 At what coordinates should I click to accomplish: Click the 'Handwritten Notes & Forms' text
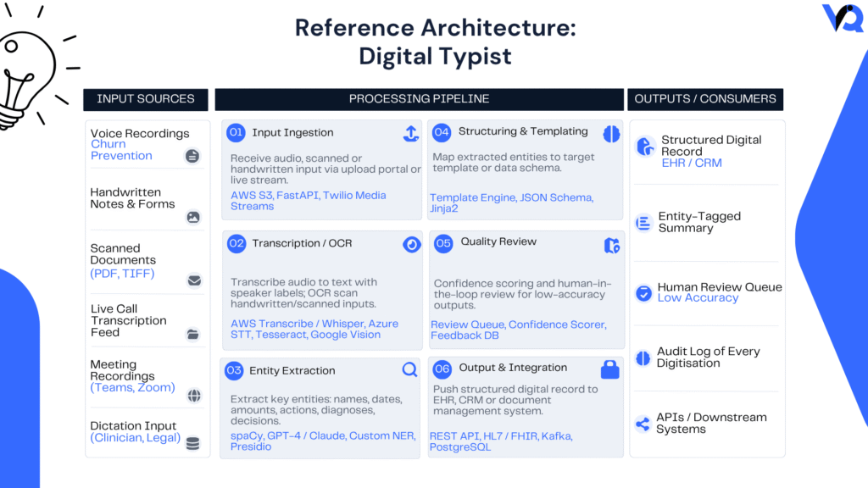pyautogui.click(x=133, y=198)
